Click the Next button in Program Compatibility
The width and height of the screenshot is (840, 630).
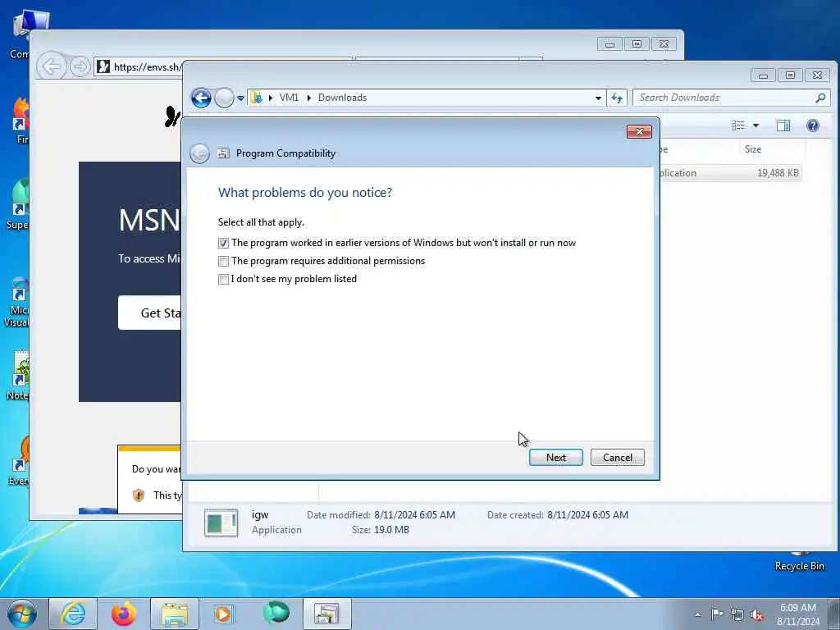pyautogui.click(x=555, y=458)
